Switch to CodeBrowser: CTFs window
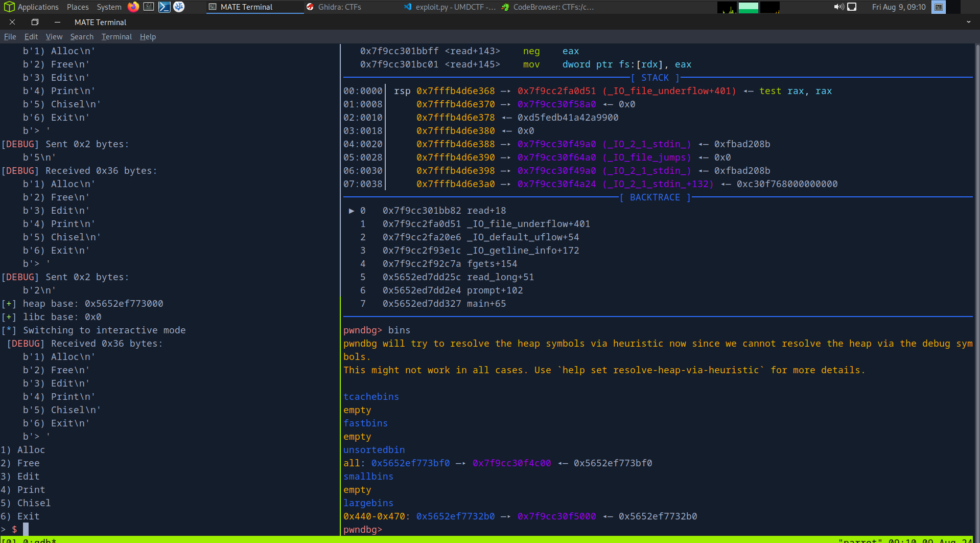The height and width of the screenshot is (543, 980). click(548, 7)
